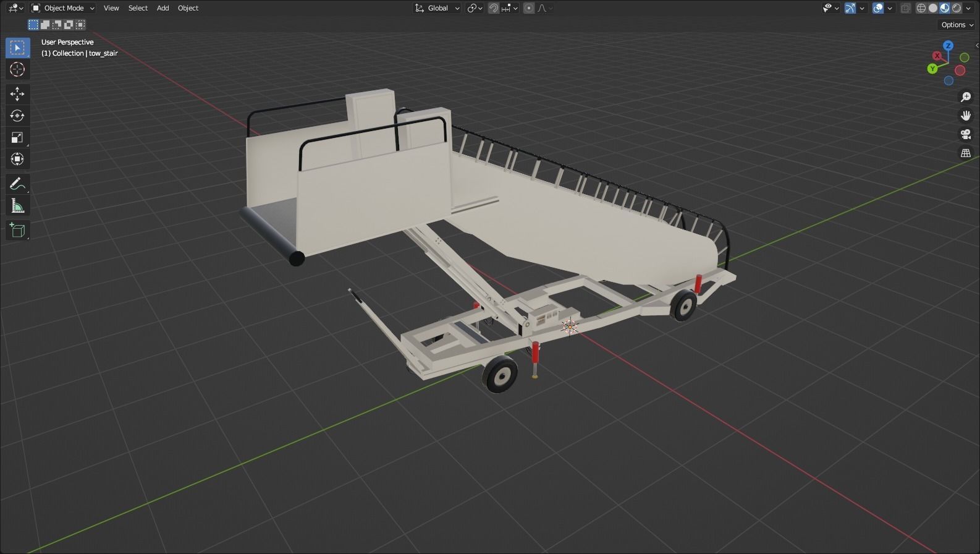Open the pivot point dropdown
Viewport: 980px width, 554px height.
(x=475, y=8)
